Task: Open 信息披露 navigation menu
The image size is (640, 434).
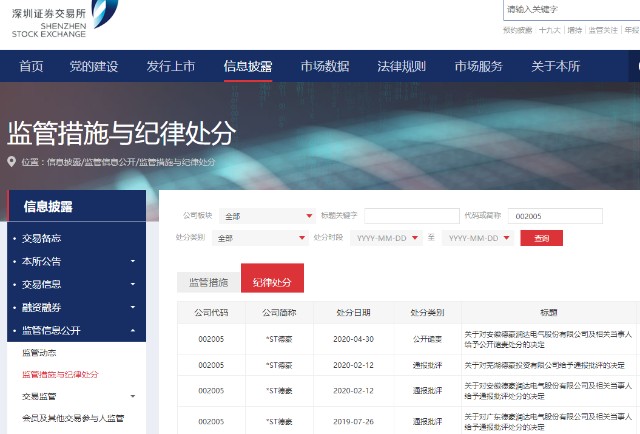Action: (x=248, y=66)
